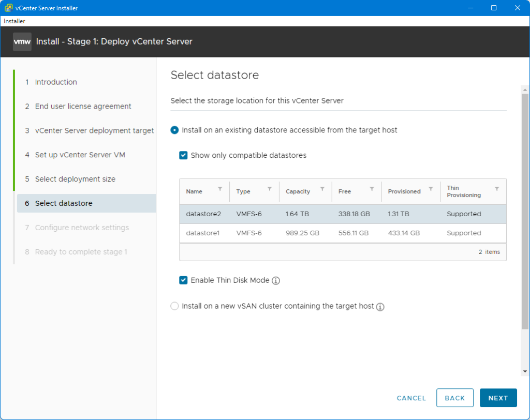Sort by the Thin Provisioning column header
Image resolution: width=530 pixels, height=420 pixels.
[x=464, y=191]
